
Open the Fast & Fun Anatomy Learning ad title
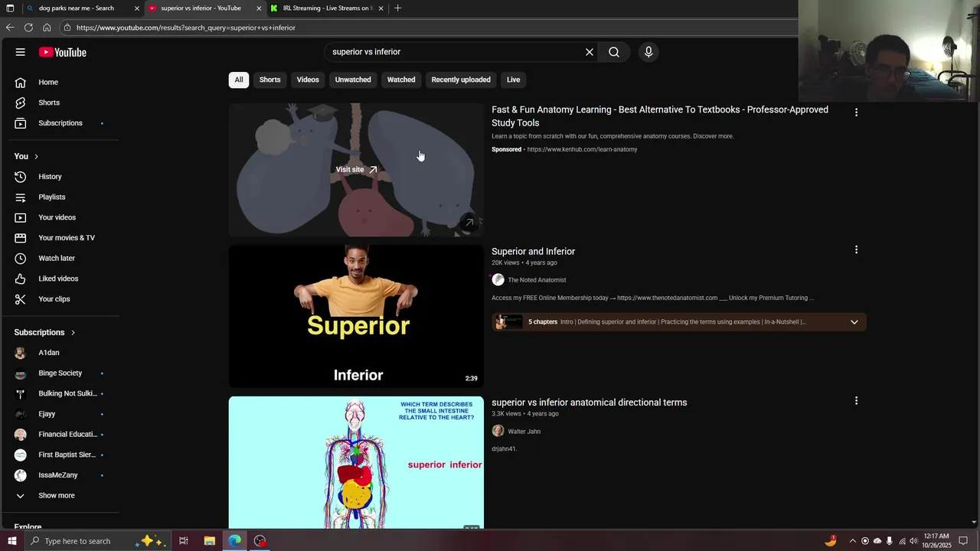click(x=660, y=116)
